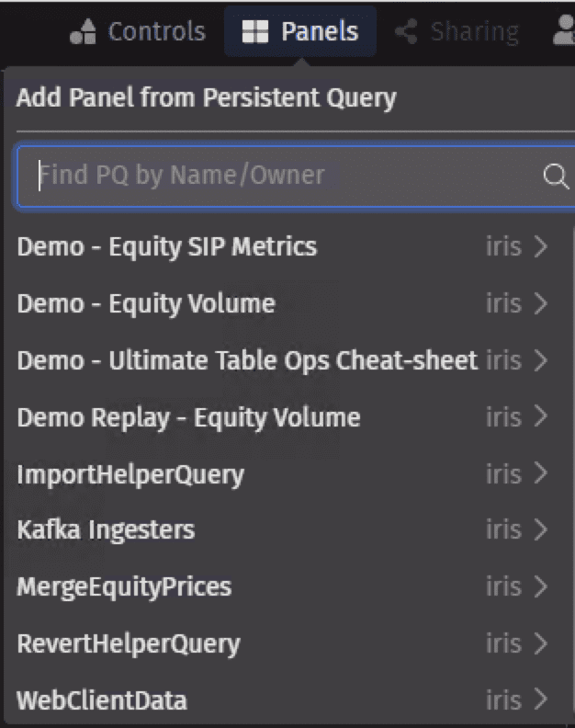
Task: Expand Demo - Equity Volume chevron
Action: coord(540,303)
